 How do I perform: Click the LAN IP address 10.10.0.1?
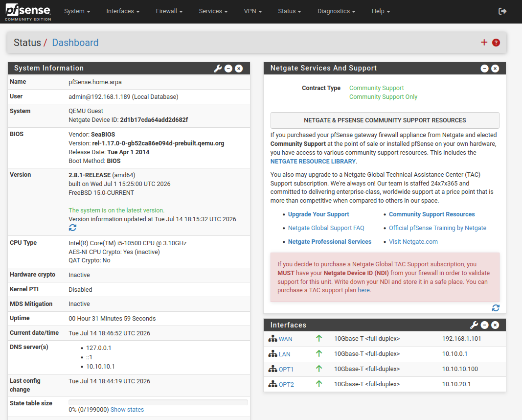coord(454,354)
